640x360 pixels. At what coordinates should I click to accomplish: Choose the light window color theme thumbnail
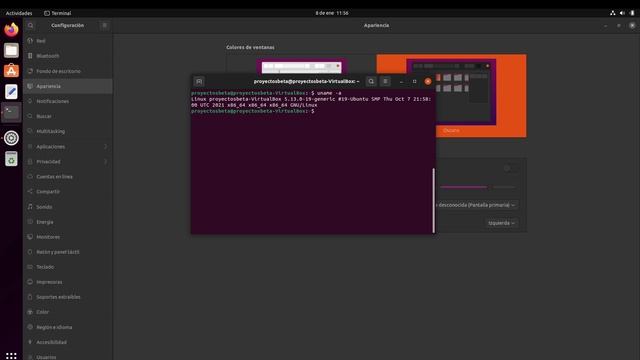(x=302, y=66)
